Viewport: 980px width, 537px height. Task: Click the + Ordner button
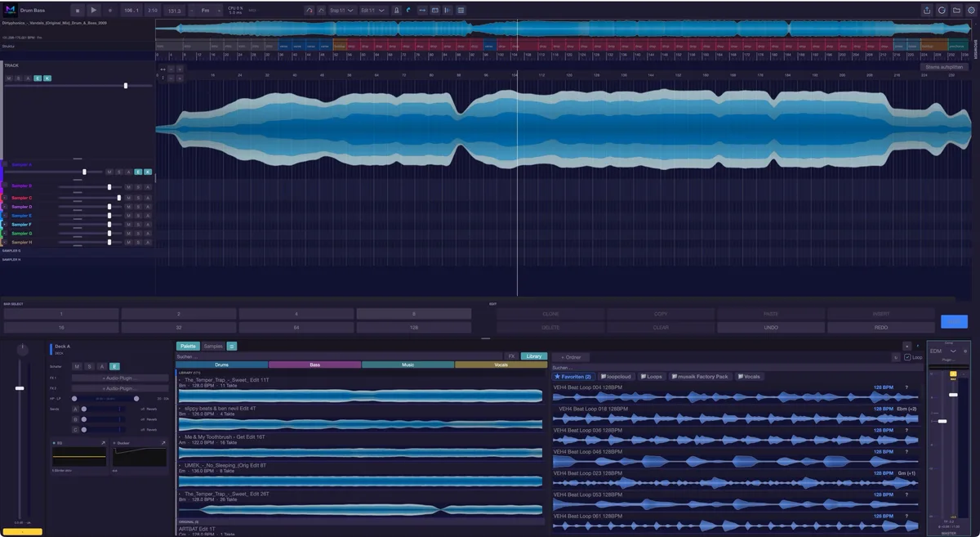(569, 357)
